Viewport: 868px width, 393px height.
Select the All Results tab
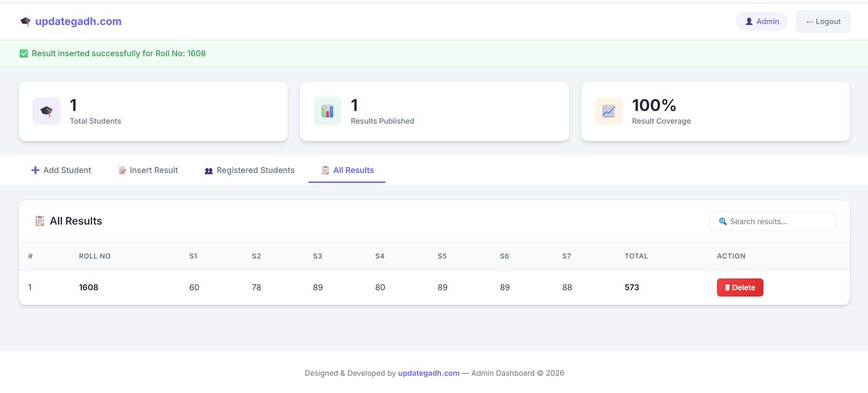tap(347, 170)
